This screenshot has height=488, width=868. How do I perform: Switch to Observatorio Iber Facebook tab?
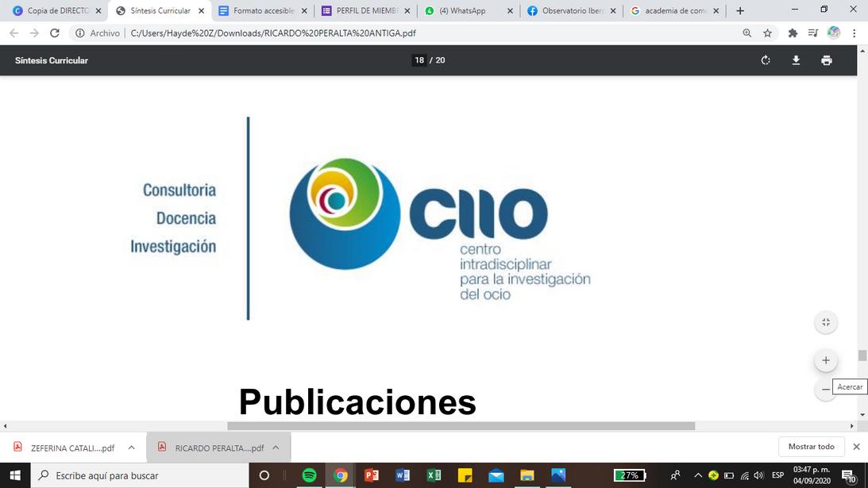(571, 10)
